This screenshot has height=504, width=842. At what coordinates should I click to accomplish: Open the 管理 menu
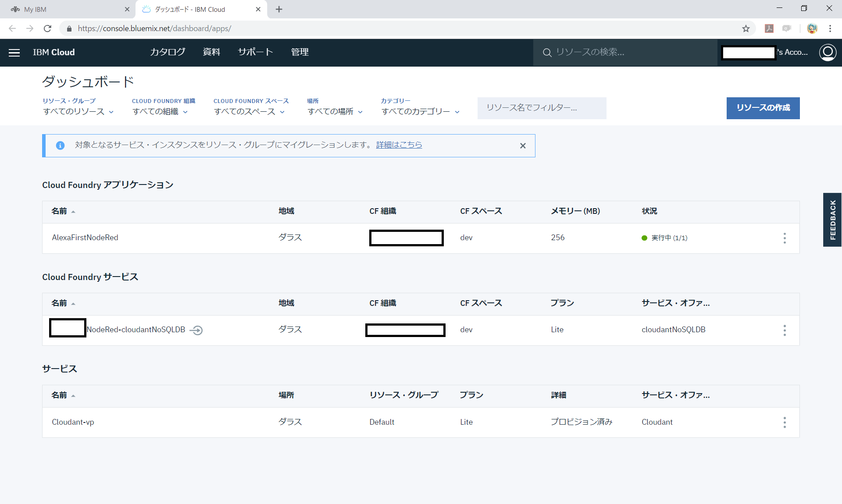[300, 52]
